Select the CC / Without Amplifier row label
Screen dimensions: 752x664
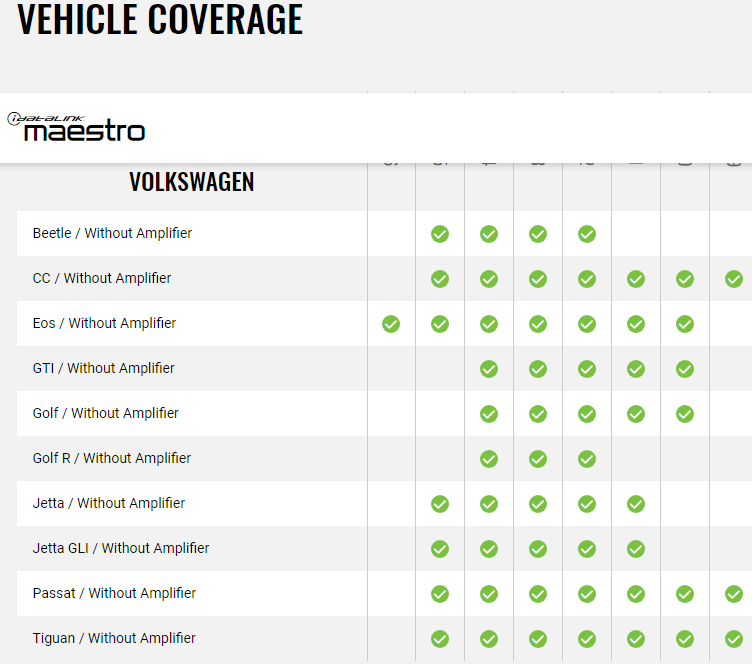tap(102, 278)
